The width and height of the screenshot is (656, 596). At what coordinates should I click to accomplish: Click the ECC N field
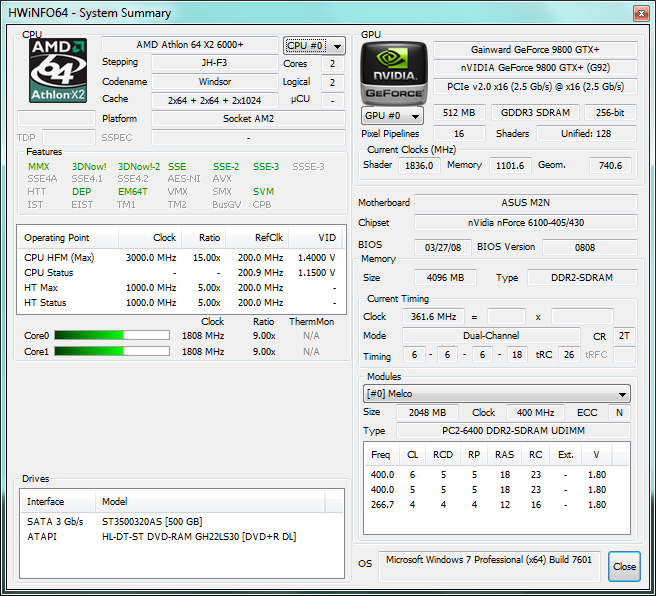(x=619, y=412)
